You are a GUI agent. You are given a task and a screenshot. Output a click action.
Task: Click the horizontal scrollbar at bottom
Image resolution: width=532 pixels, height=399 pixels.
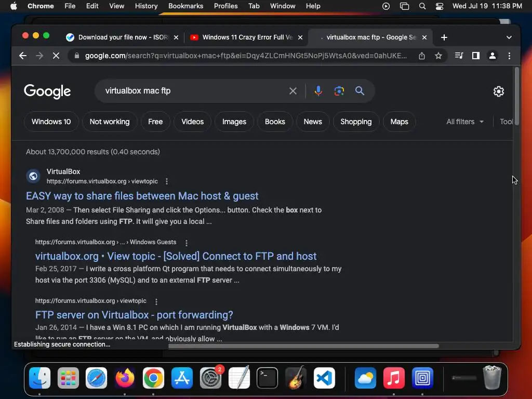(303, 346)
